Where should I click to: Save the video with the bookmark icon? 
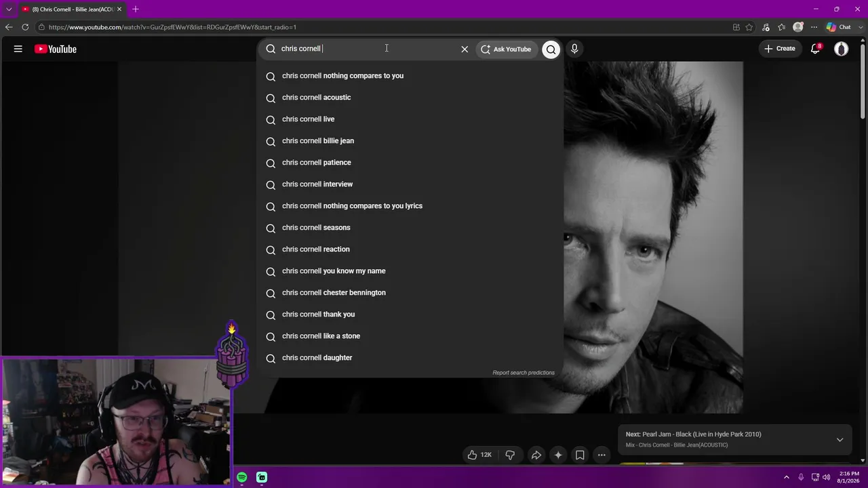point(580,455)
